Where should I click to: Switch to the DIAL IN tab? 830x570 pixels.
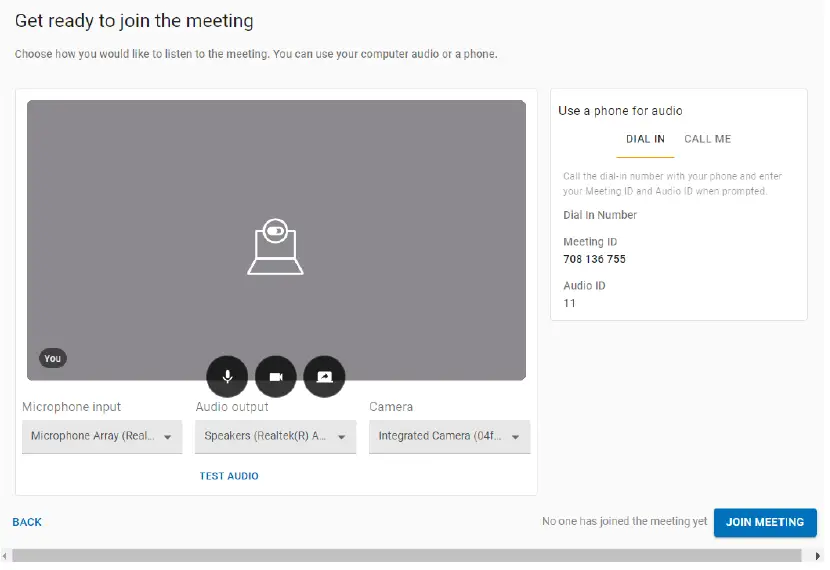click(645, 139)
